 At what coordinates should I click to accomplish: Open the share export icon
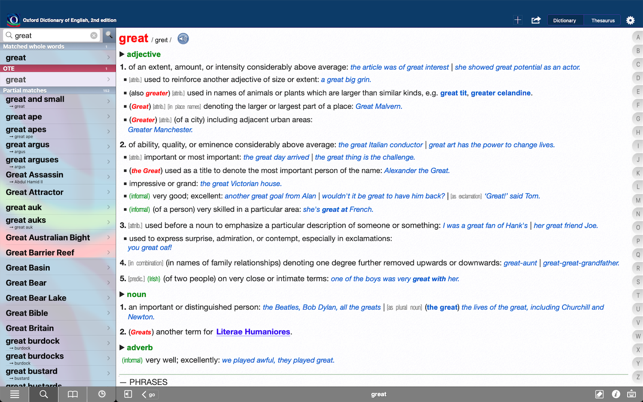[x=536, y=20]
